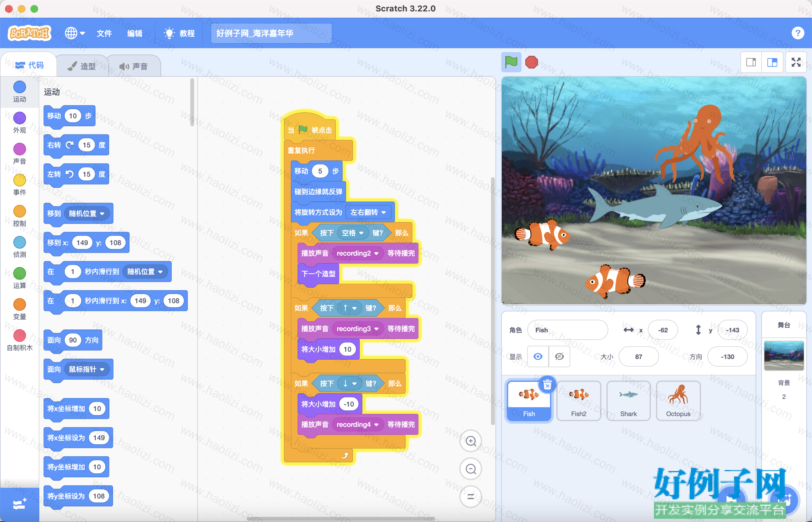Expand 随机位置 dropdown in glide block
Viewport: 812px width, 522px height.
click(145, 271)
